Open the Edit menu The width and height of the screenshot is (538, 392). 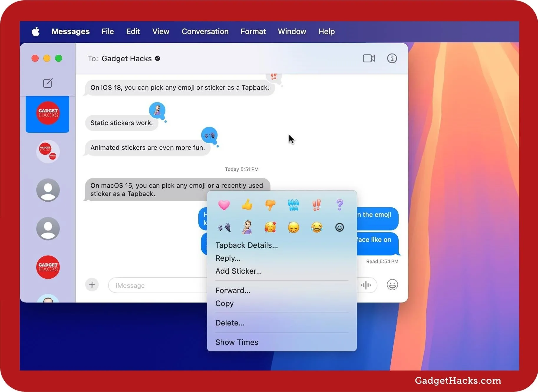pos(133,31)
